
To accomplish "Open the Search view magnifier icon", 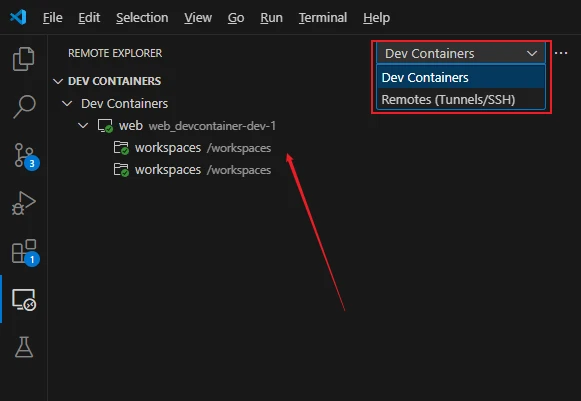I will (x=24, y=106).
